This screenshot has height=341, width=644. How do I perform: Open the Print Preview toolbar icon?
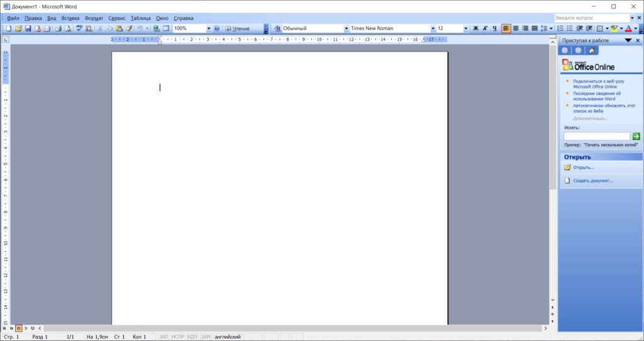click(68, 28)
